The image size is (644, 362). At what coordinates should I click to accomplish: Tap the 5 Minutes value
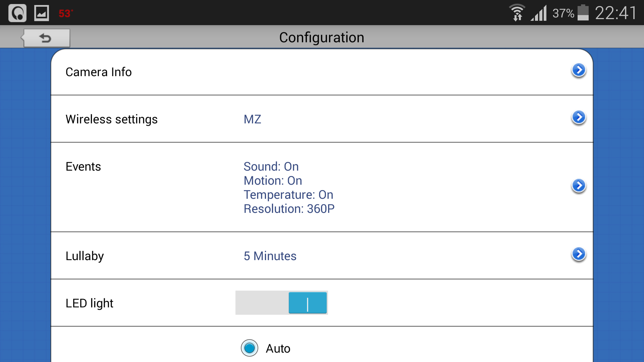(270, 256)
